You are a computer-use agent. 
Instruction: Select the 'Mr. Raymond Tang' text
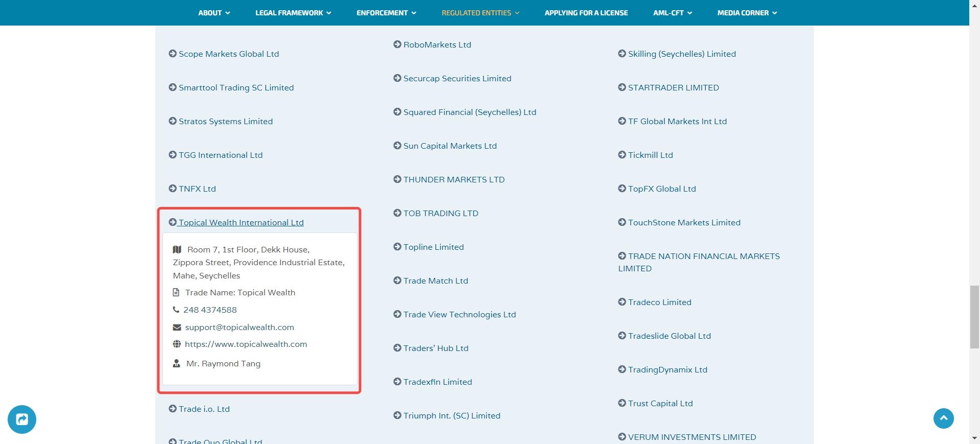click(223, 363)
